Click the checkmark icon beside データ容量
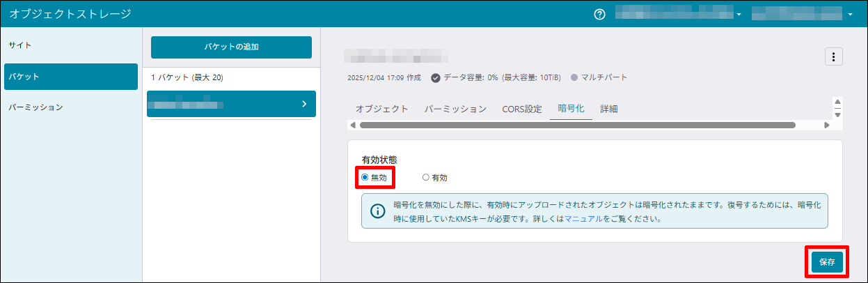 436,77
